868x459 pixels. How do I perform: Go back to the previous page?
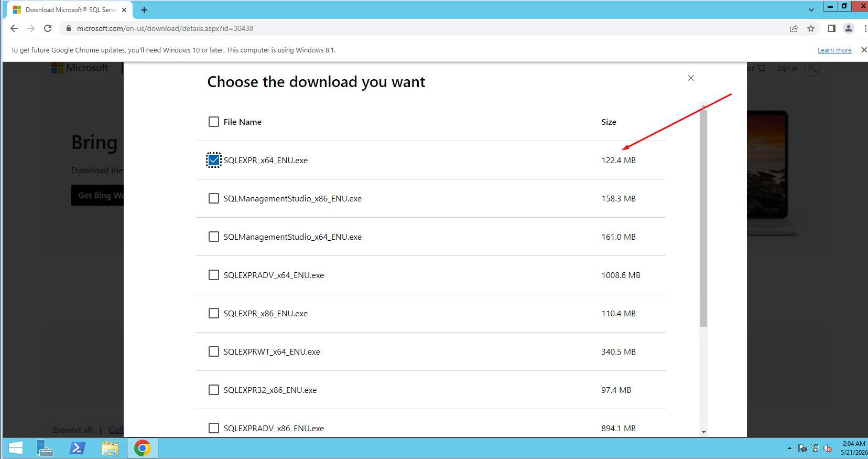click(x=14, y=28)
